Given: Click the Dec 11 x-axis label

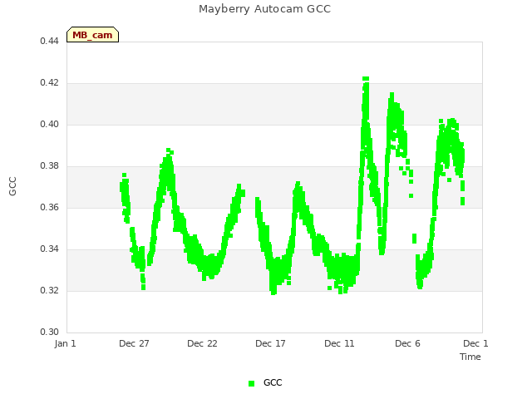Looking at the screenshot, I should click(339, 343).
